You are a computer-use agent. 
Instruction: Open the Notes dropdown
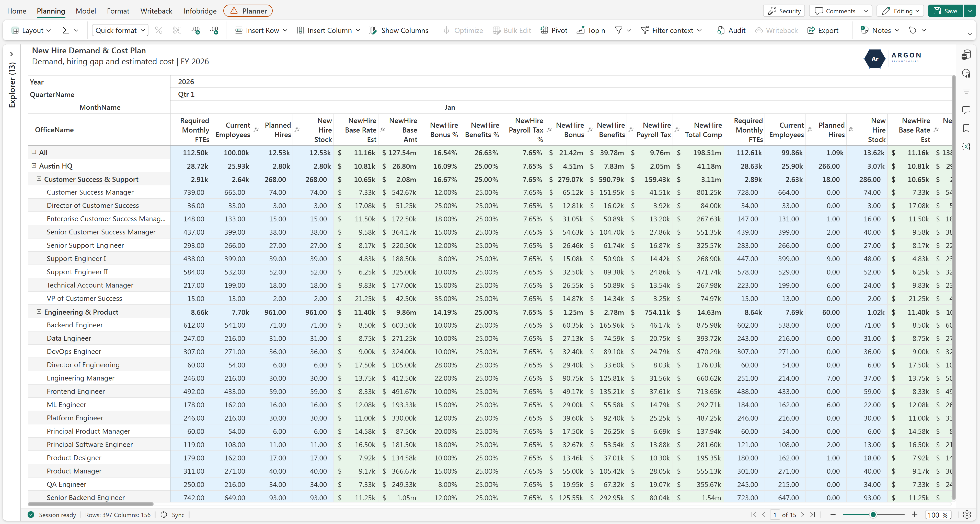tap(880, 30)
